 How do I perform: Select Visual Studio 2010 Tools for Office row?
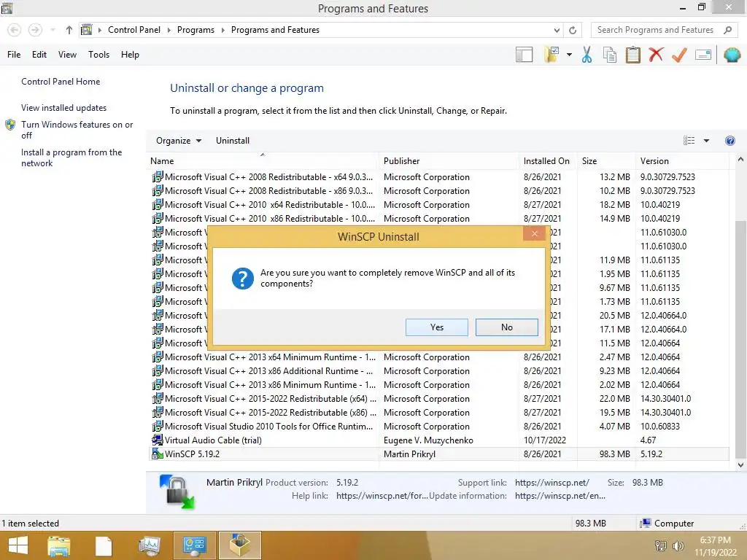(438, 426)
